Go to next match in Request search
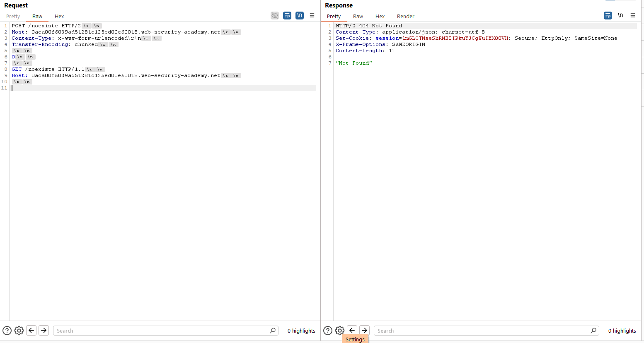The image size is (644, 343). tap(44, 331)
